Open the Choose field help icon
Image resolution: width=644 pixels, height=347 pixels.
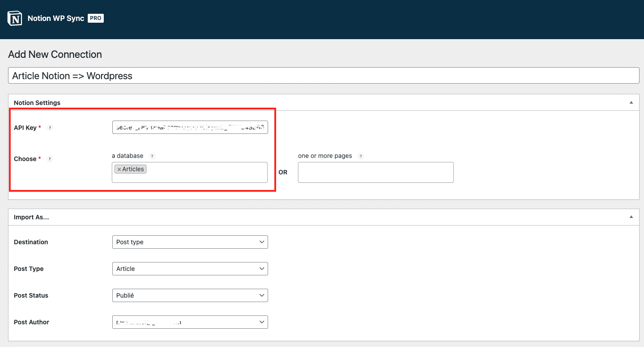coord(49,159)
